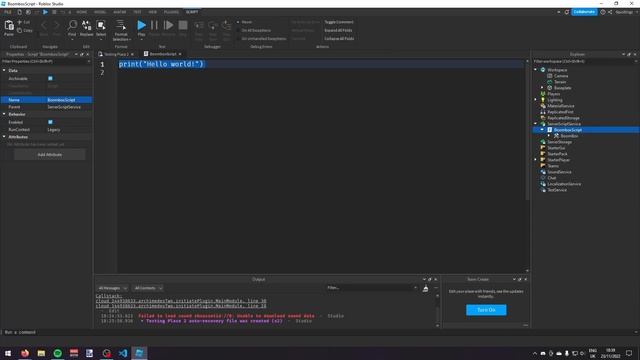
Task: Select On Unhandled Exceptions debug option
Action: point(263,38)
